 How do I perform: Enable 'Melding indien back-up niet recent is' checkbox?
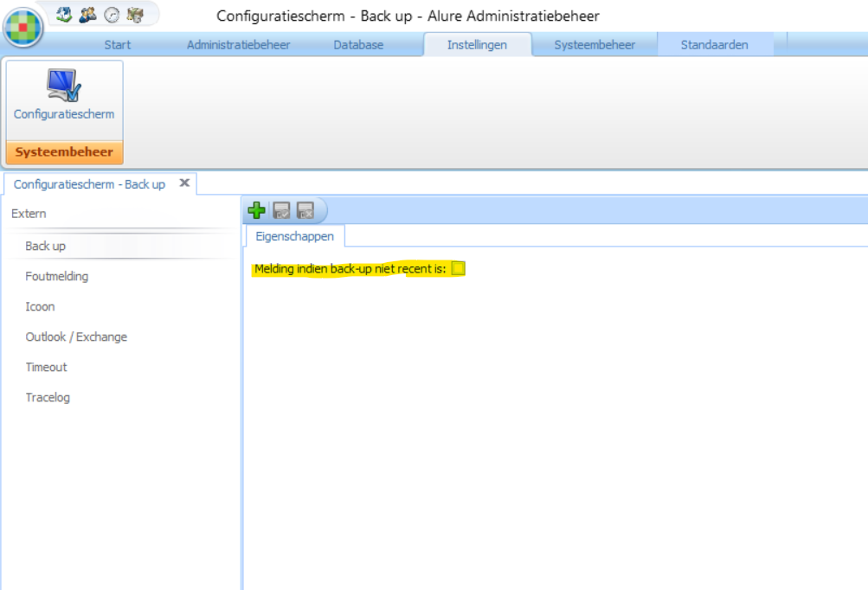click(x=459, y=269)
